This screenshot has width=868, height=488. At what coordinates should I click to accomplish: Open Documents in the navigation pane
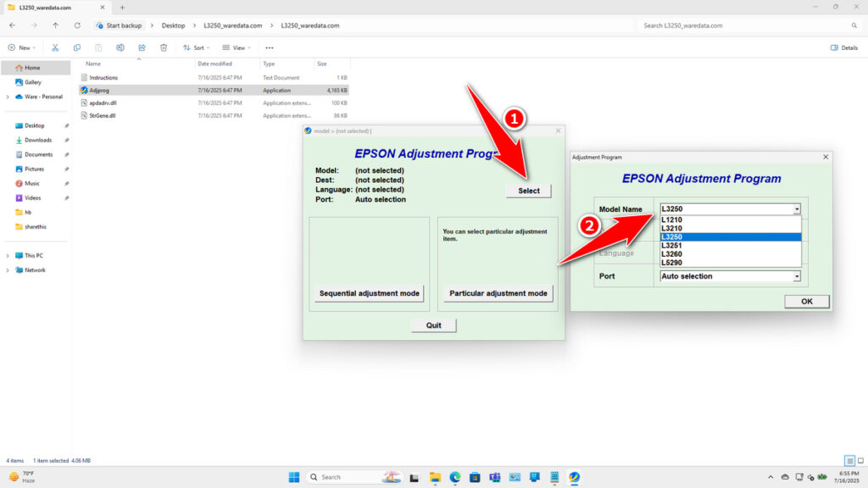tap(38, 154)
